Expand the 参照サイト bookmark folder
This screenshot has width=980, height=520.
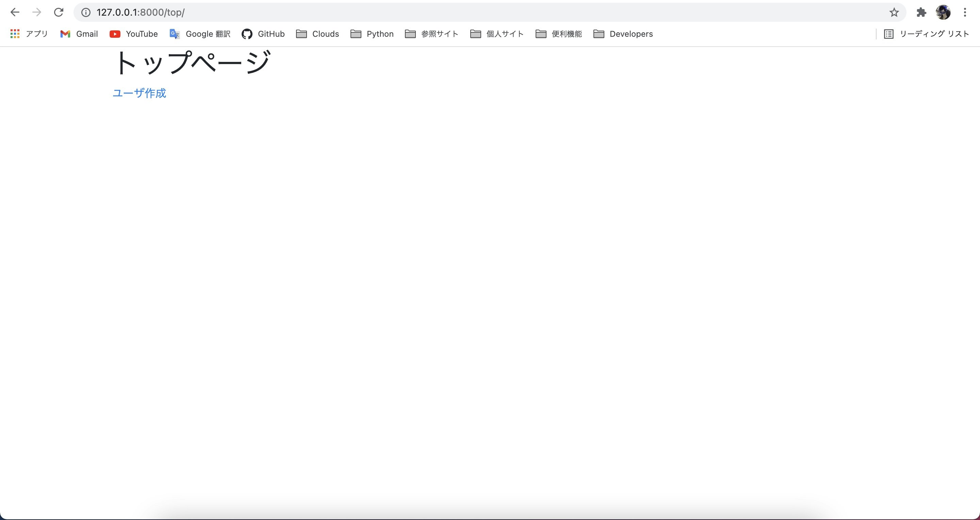coord(432,34)
